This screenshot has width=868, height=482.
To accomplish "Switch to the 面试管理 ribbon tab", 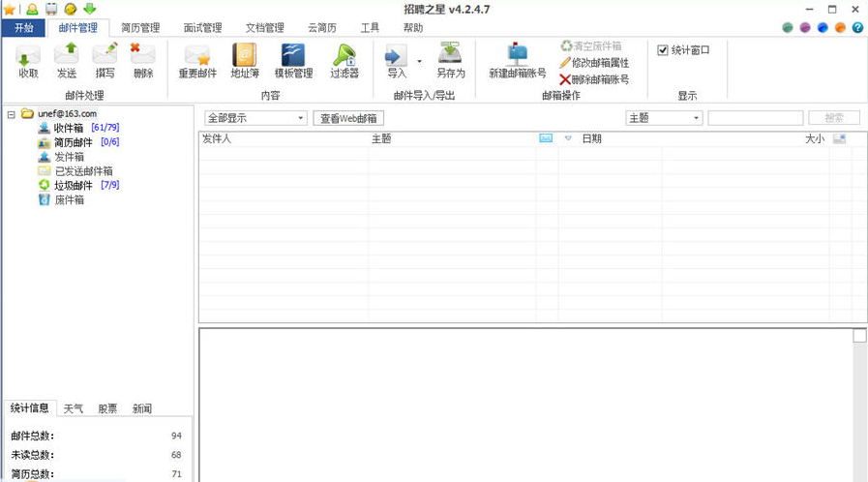I will tap(202, 28).
